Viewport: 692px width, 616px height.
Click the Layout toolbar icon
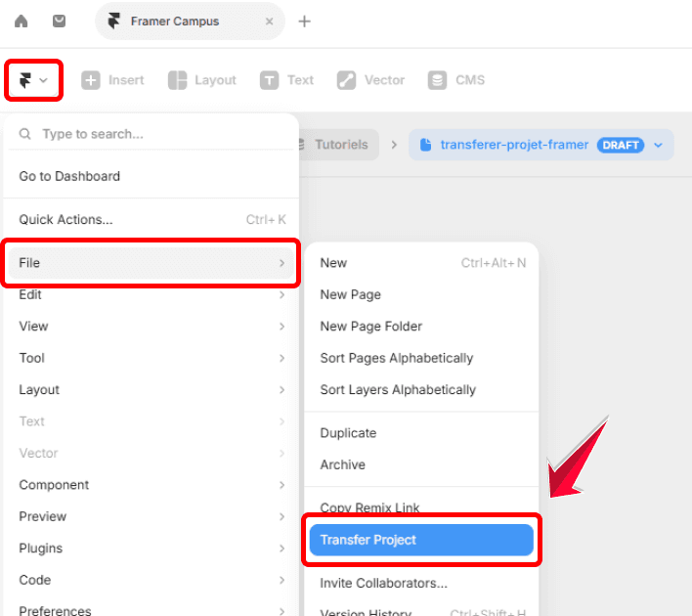point(178,80)
